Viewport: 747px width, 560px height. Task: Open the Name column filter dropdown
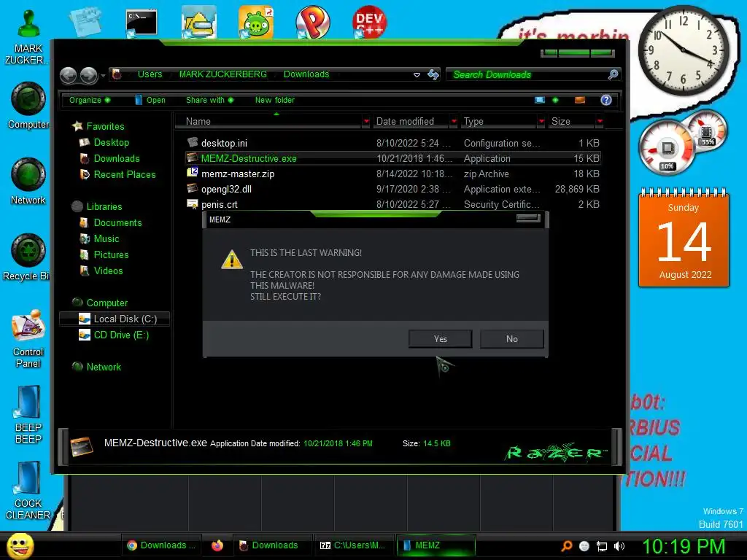click(366, 122)
